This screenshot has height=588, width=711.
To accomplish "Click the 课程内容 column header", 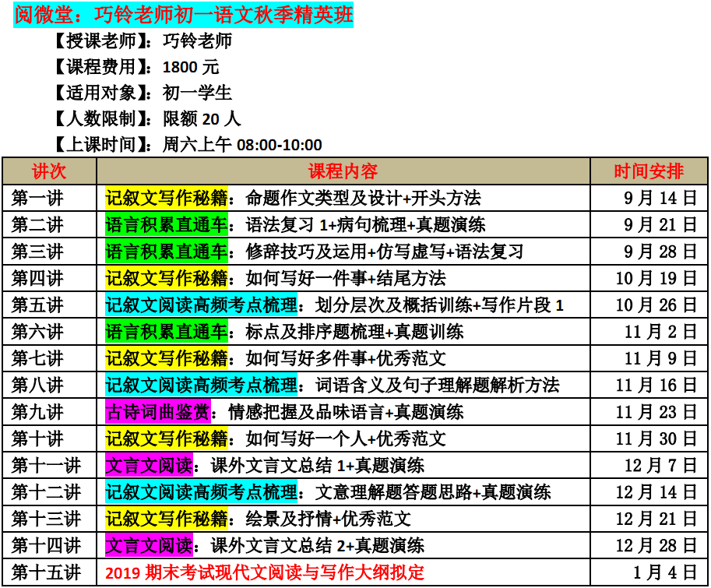I will (x=343, y=171).
